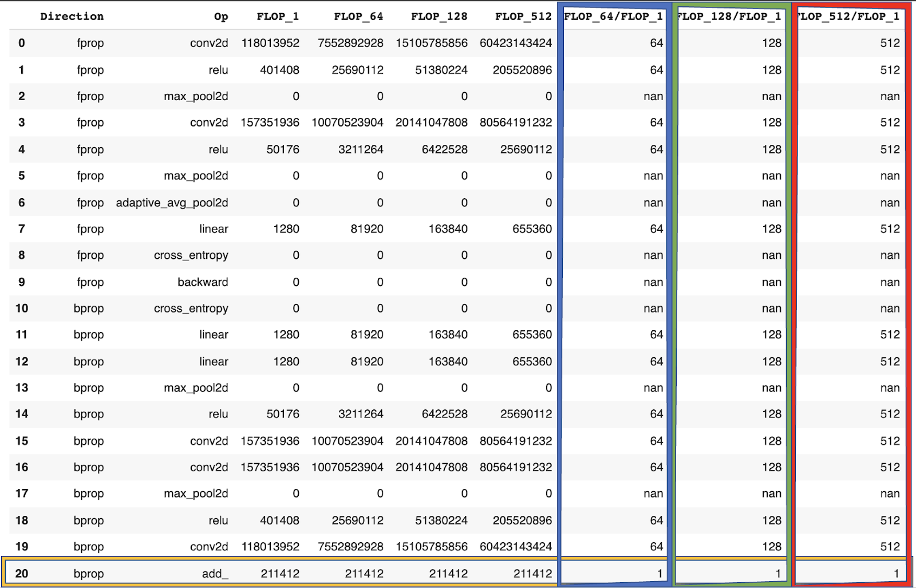Click the Direction column header
The height and width of the screenshot is (588, 916).
click(x=72, y=17)
